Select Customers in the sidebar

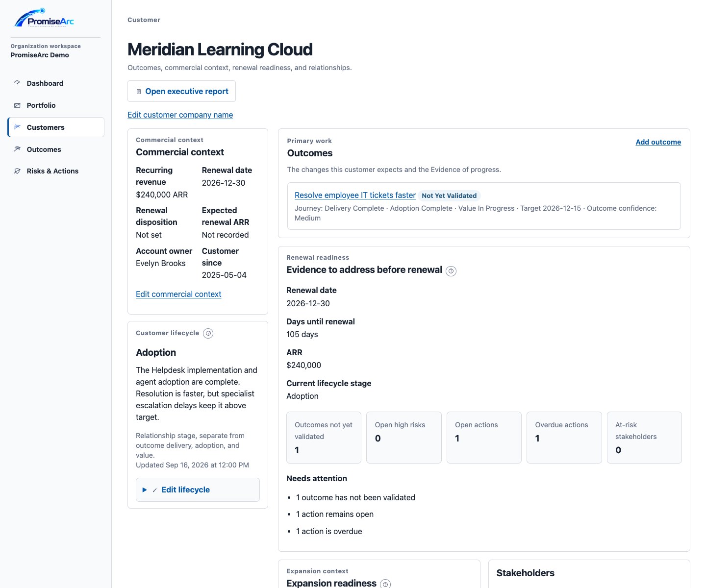tap(56, 127)
